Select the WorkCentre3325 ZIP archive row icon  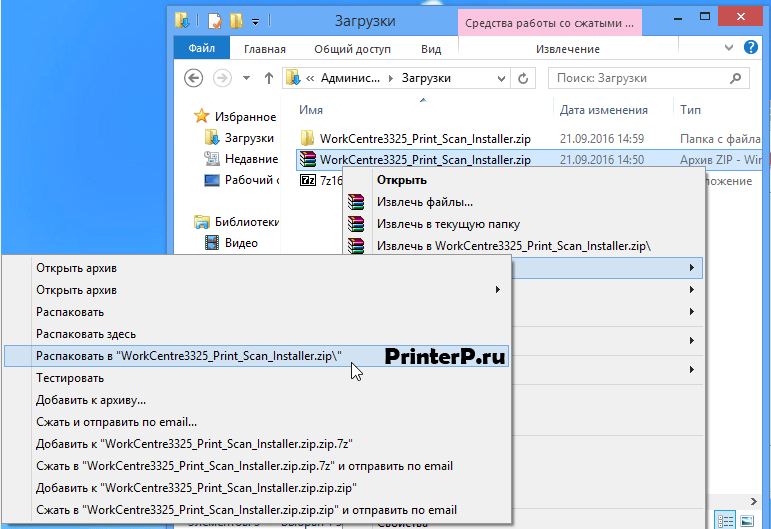click(308, 159)
